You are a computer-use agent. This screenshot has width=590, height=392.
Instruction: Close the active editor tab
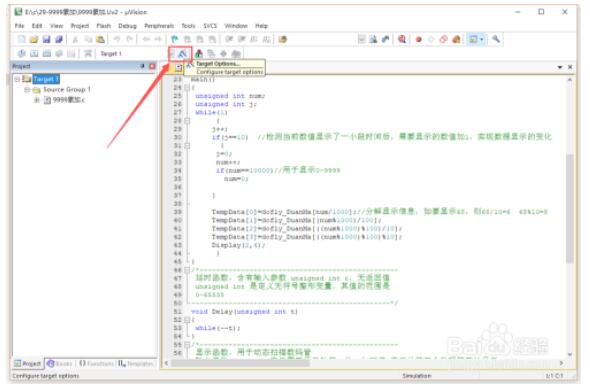coord(570,67)
